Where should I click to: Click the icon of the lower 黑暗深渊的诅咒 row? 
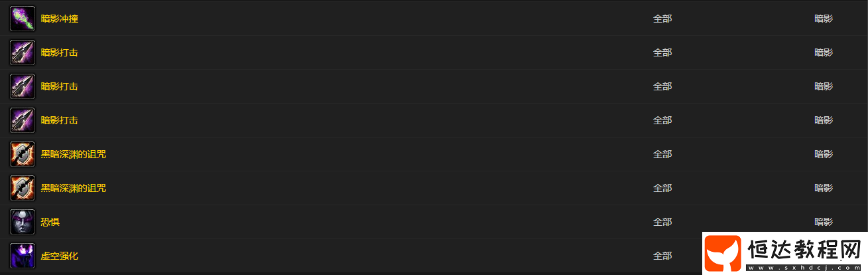point(23,188)
